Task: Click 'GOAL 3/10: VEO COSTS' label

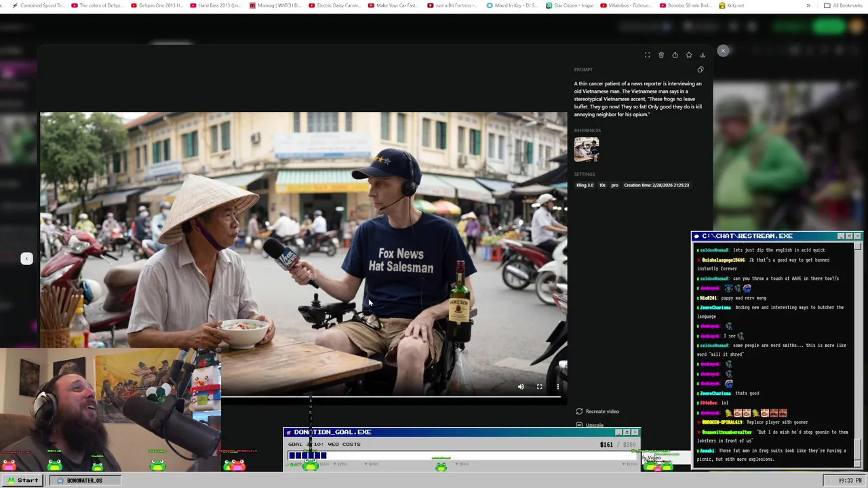Action: (324, 445)
